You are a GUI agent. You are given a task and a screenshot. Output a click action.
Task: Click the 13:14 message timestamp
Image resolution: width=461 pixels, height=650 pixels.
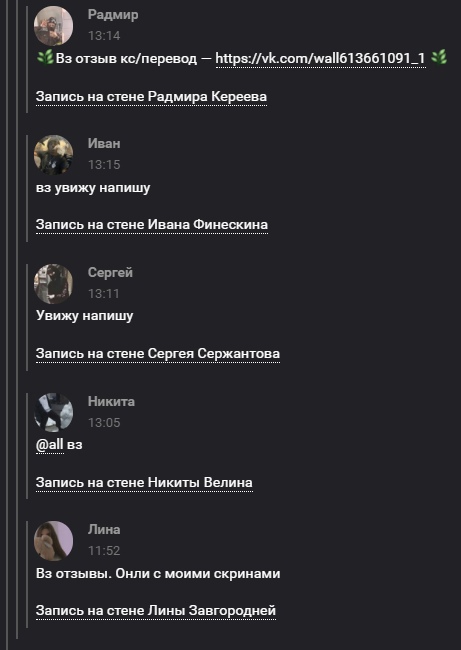(x=104, y=36)
